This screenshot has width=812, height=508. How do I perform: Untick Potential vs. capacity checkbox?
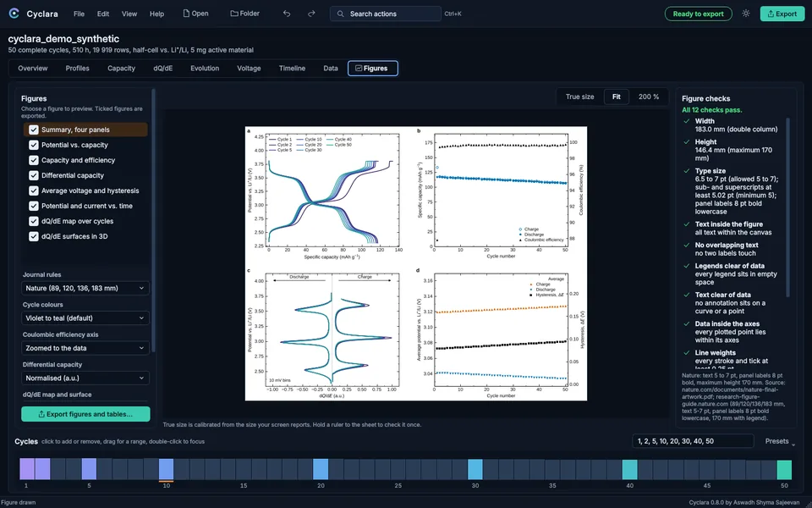tap(34, 145)
